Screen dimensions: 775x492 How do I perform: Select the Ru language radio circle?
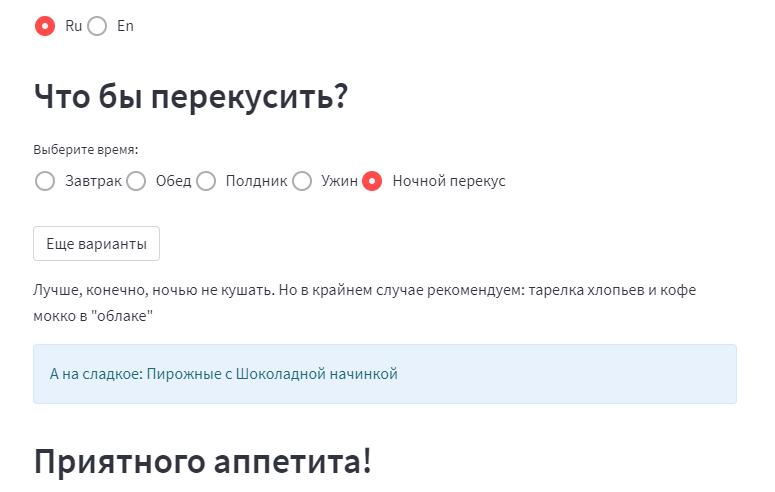pos(45,26)
